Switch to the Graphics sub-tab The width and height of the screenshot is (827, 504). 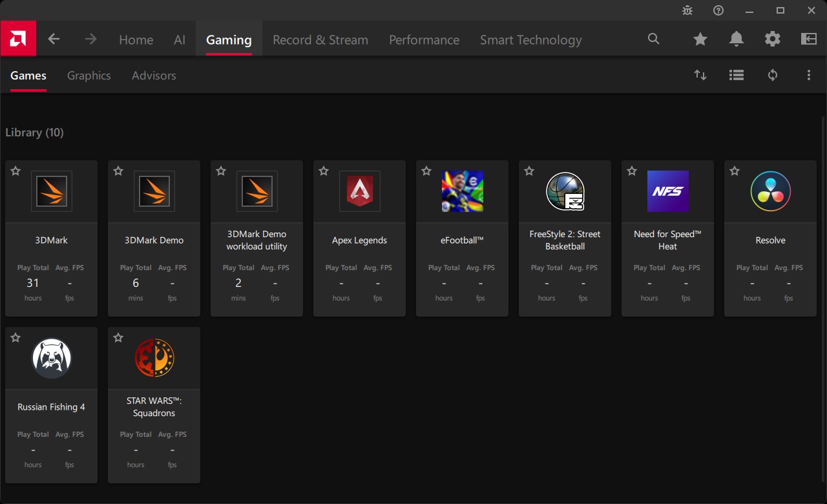(x=89, y=76)
